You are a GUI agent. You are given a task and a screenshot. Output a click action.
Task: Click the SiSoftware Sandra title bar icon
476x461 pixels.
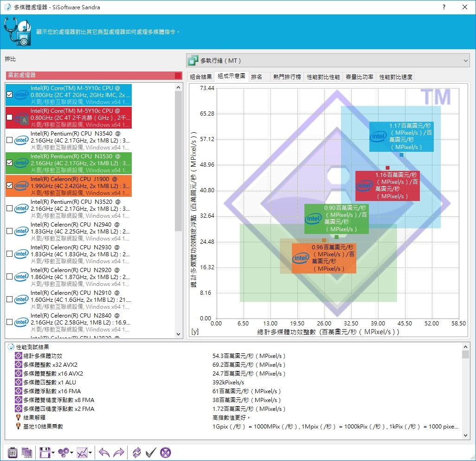7,7
